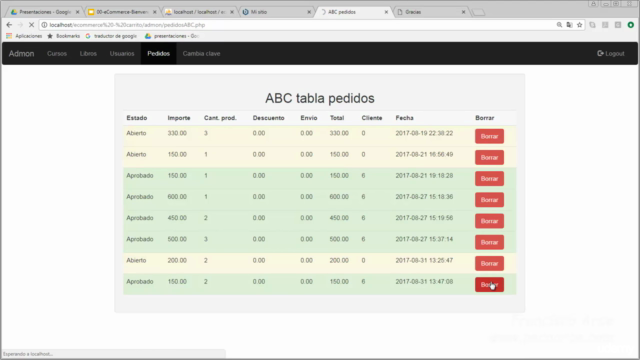Screen dimensions: 640x360
Task: Open the Cambia clave menu item
Action: coord(201,53)
